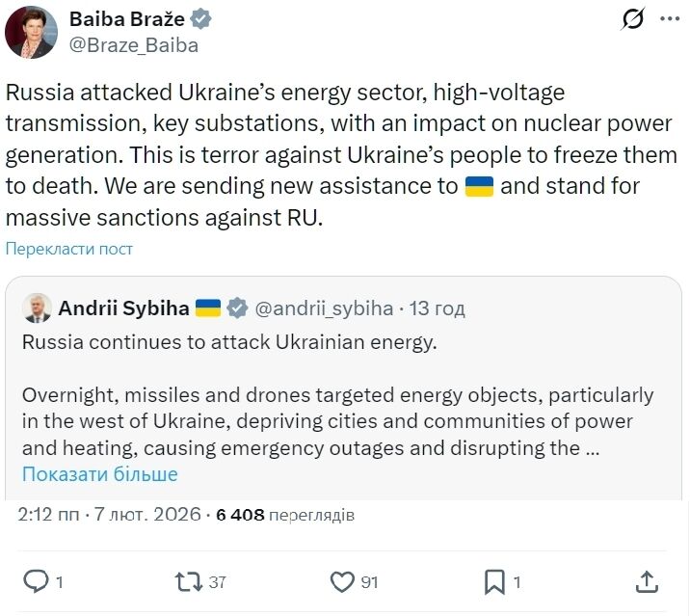Click the Baiba Braže display name
The height and width of the screenshot is (616, 690).
[x=128, y=19]
